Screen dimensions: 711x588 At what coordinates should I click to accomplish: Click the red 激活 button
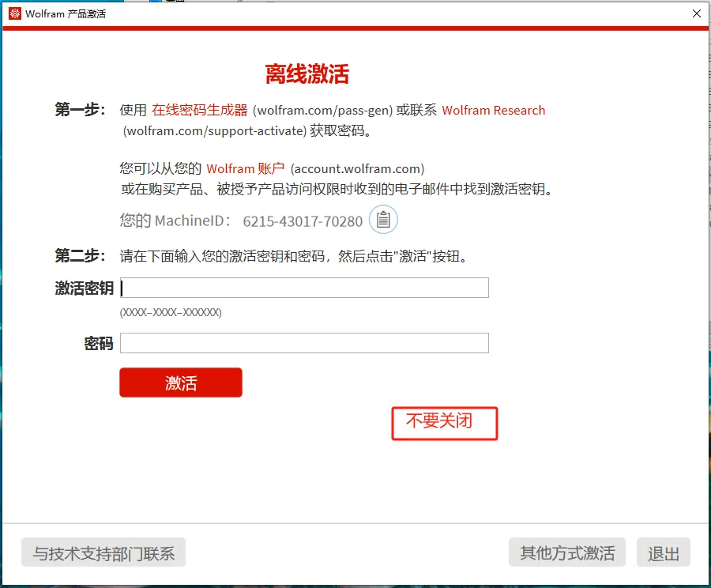coord(181,383)
